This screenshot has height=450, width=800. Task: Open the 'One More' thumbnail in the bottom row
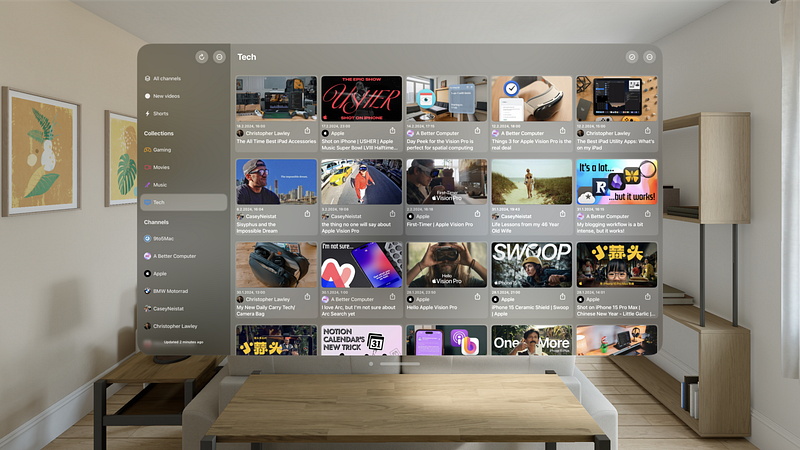[x=532, y=340]
